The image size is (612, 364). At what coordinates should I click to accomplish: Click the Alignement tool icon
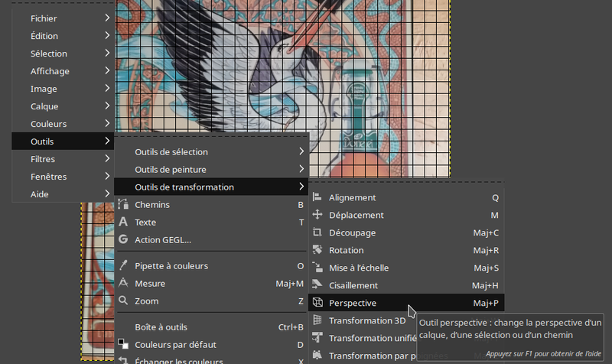pos(317,197)
